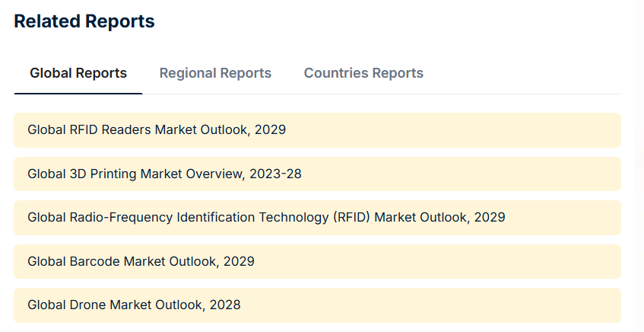This screenshot has height=332, width=644.
Task: Click "2029" in the RFID Readers title
Action: (x=270, y=130)
